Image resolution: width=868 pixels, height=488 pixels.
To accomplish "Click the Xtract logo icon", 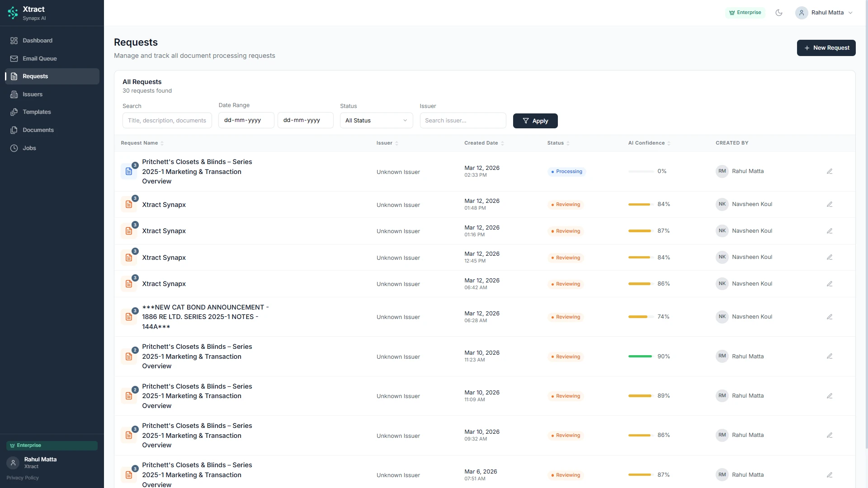I will point(13,13).
